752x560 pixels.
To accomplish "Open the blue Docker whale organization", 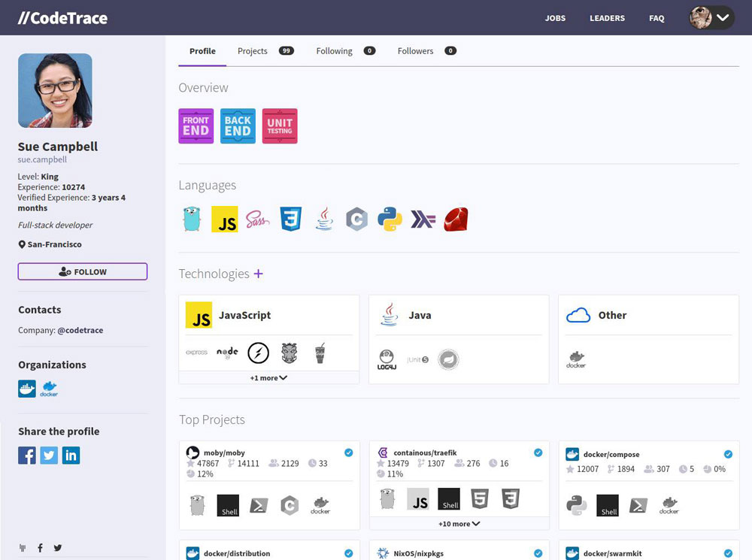I will [x=27, y=389].
